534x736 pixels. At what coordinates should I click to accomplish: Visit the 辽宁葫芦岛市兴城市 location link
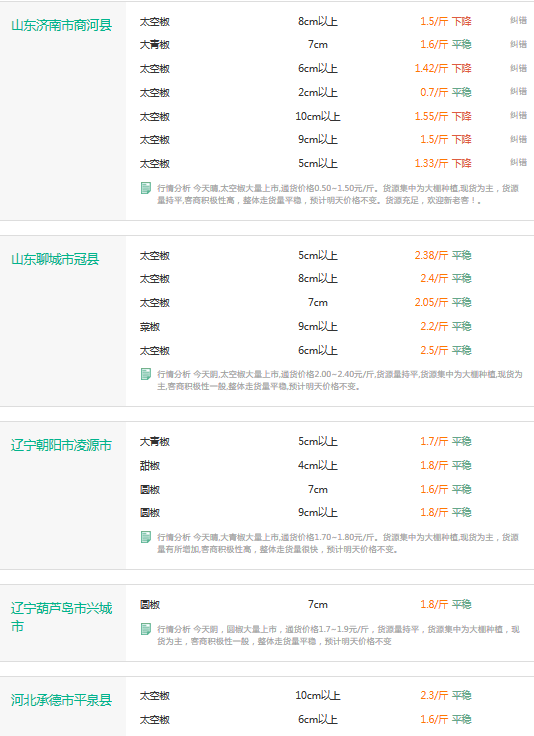point(61,617)
